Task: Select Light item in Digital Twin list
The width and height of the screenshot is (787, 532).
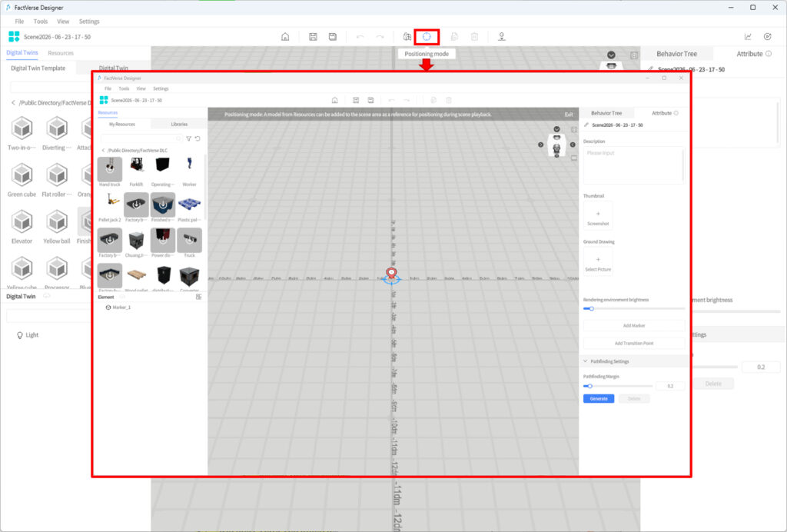Action: 28,334
